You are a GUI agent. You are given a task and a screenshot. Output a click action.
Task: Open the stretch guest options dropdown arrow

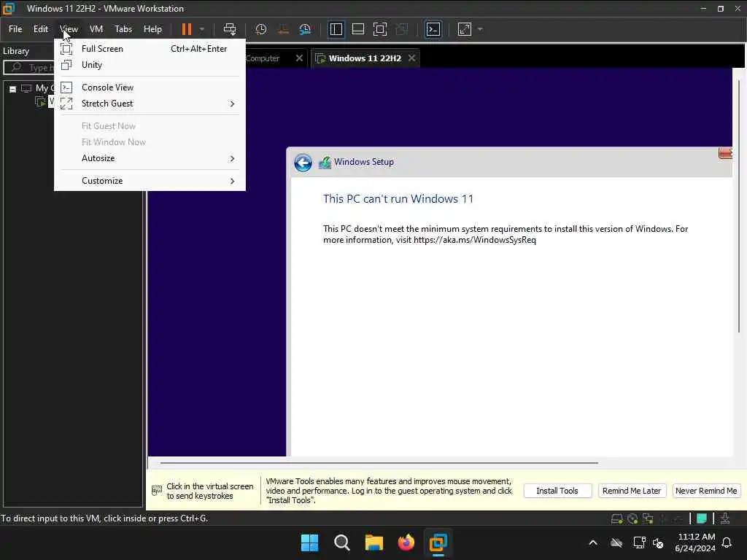[x=480, y=29]
